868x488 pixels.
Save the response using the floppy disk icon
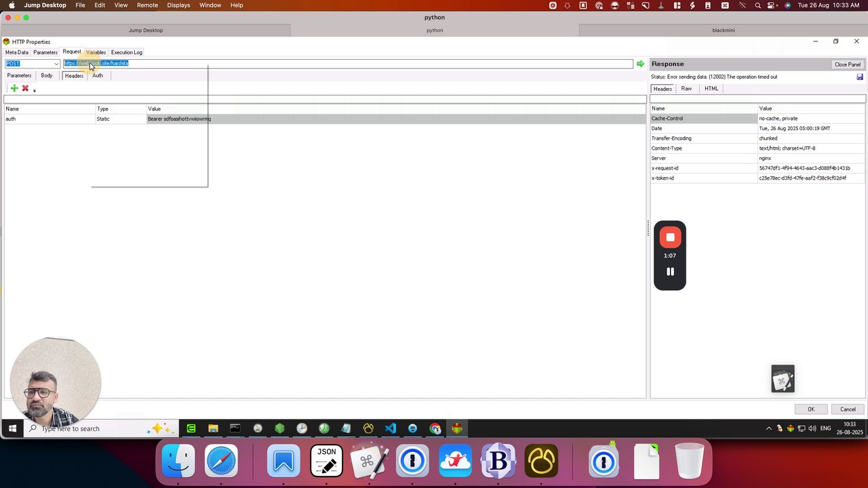(860, 77)
